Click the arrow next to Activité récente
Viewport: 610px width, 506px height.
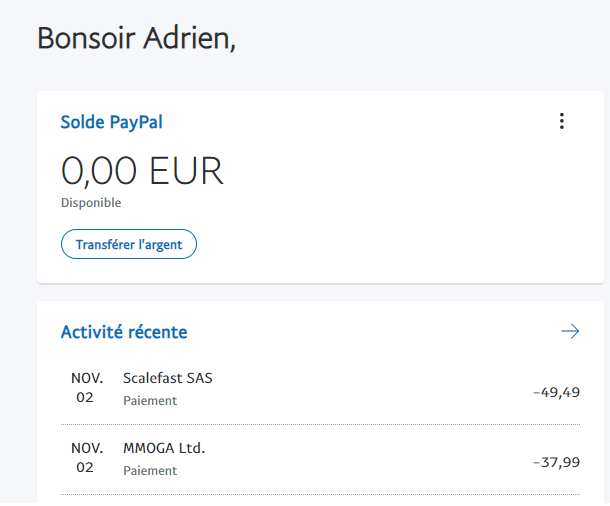(x=570, y=332)
